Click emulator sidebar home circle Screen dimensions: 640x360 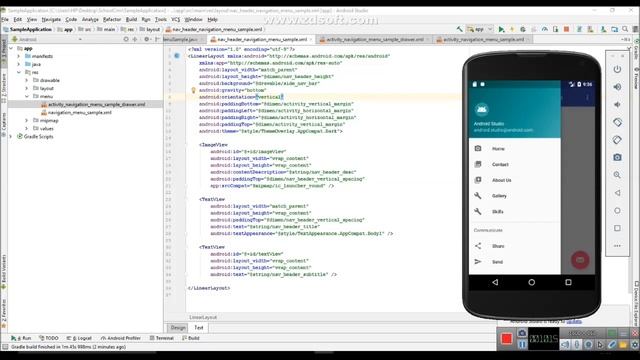(x=617, y=211)
